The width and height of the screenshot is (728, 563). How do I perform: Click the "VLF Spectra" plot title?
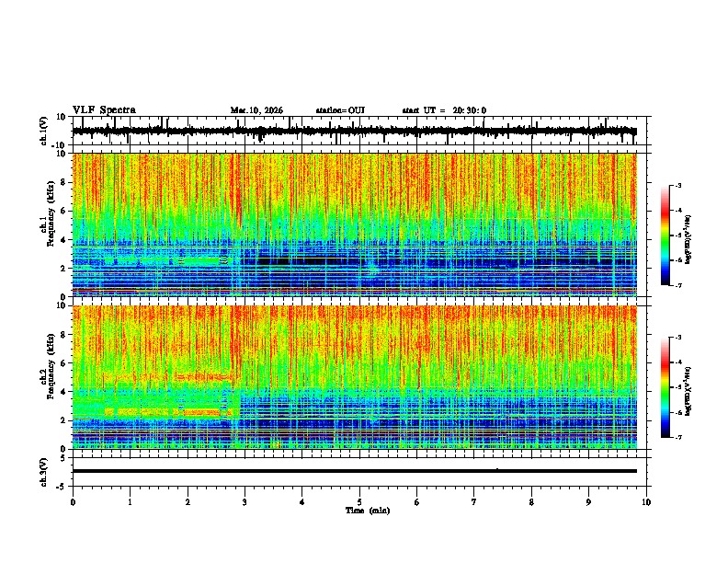pyautogui.click(x=104, y=110)
